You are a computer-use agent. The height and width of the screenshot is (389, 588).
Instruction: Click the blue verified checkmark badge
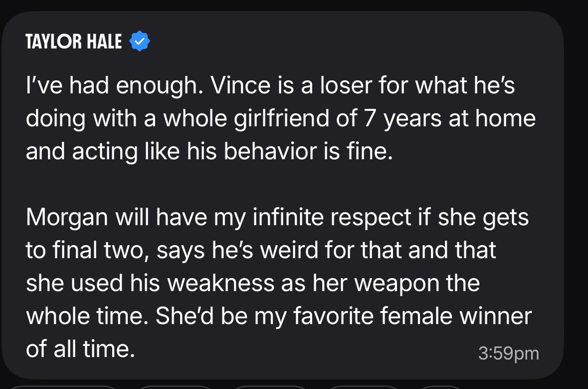tap(140, 41)
